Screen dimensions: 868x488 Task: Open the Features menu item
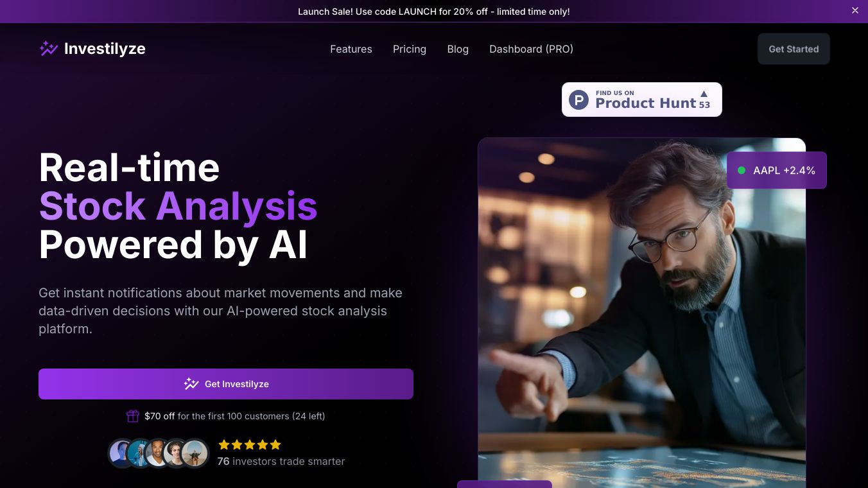click(351, 49)
